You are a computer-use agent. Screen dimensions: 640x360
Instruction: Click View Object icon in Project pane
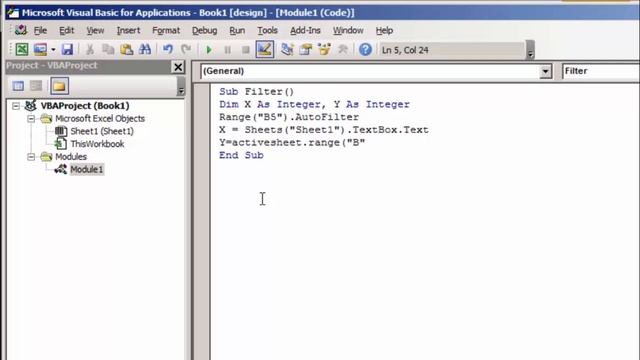click(x=36, y=86)
